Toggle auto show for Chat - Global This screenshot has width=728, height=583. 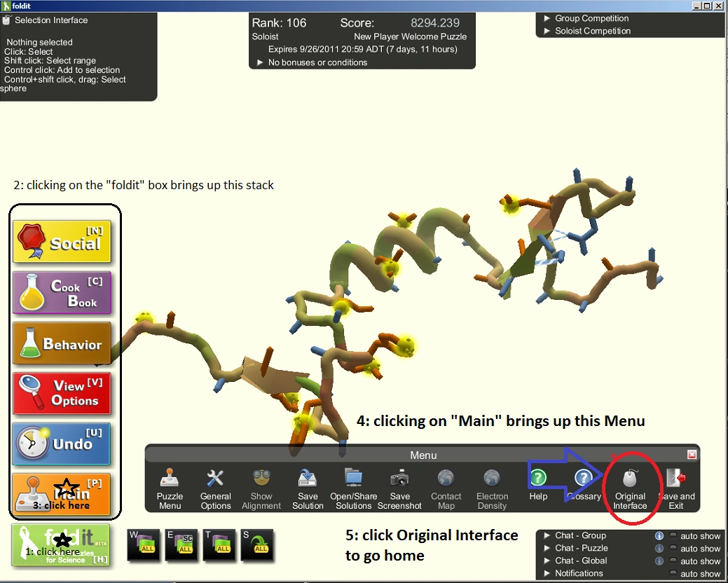click(673, 561)
